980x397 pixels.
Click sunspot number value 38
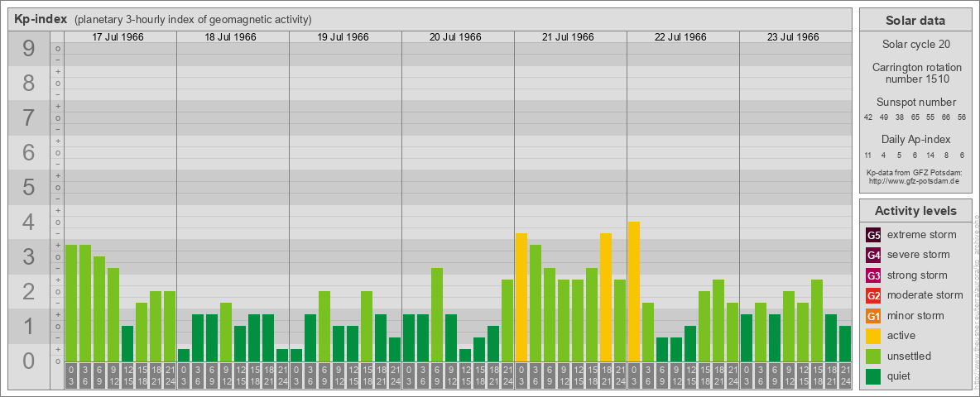pyautogui.click(x=900, y=117)
